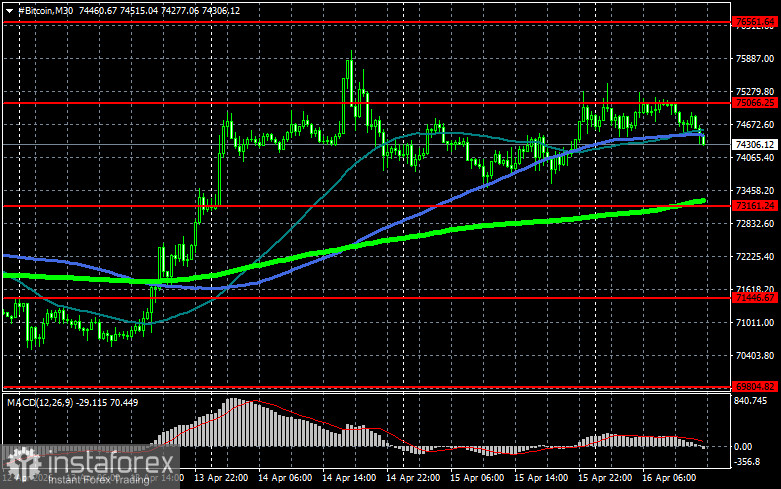Select the 13 Apr 22:00 time label

[x=221, y=478]
